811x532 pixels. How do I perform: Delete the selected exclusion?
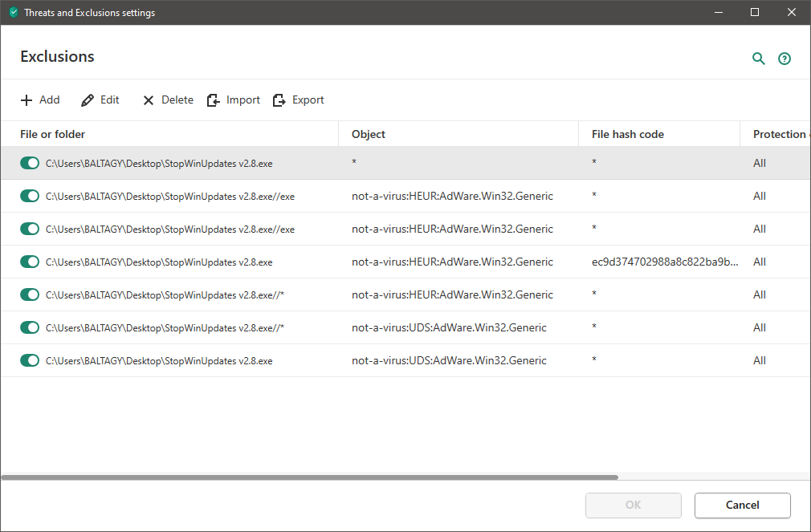click(168, 99)
